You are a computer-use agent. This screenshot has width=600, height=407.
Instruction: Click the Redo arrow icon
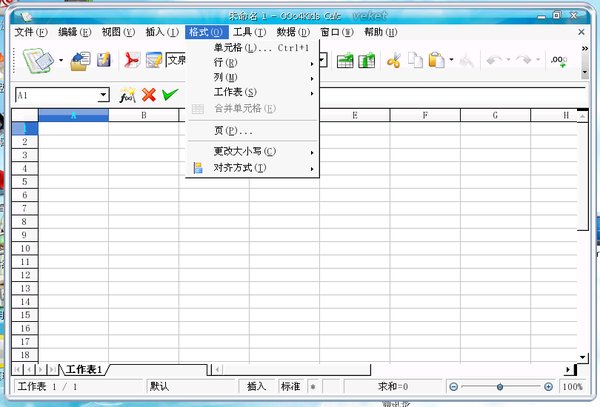523,60
